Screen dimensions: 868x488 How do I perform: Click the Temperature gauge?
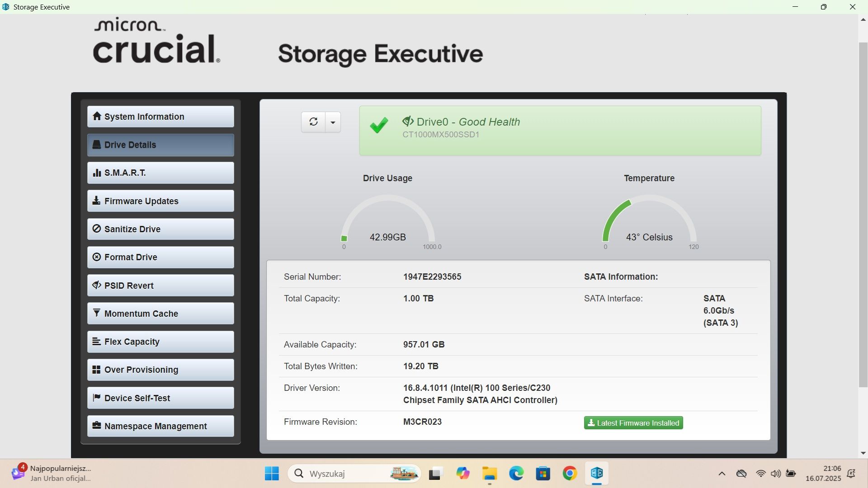point(649,221)
